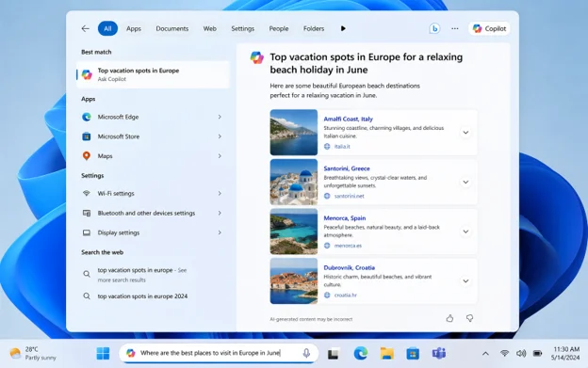Expand Display settings chevron
Image resolution: width=588 pixels, height=368 pixels.
pos(220,232)
